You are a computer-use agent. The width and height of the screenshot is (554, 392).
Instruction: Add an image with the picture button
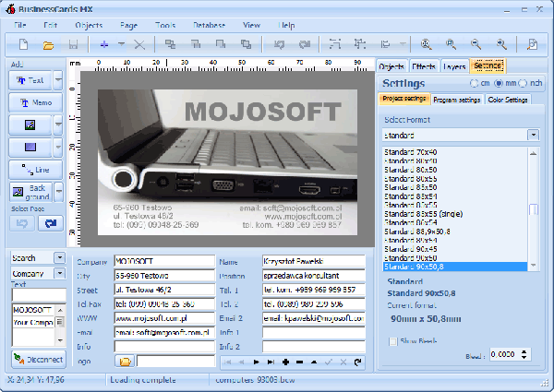[30, 124]
